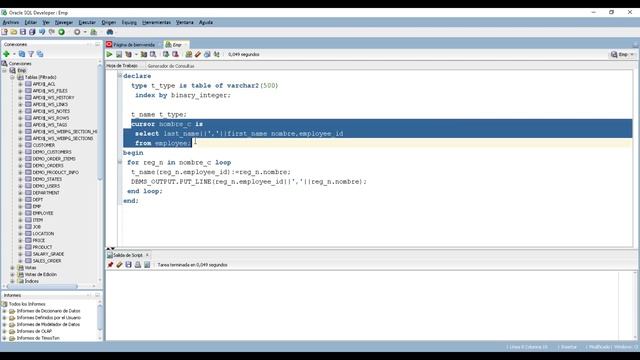
Task: Click the Explain Plan icon in worksheet toolbar
Action: [129, 54]
